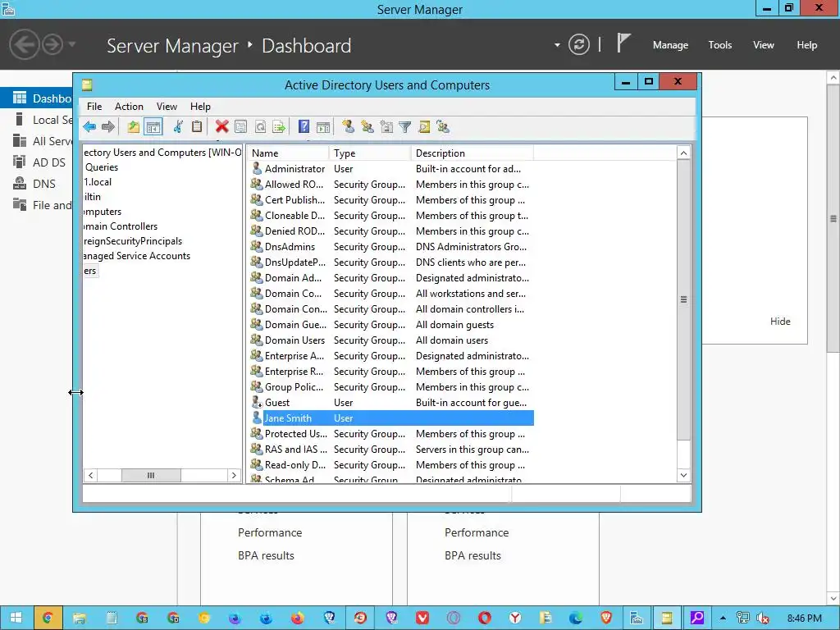Select ForeignSecurityPrincipals in the tree
The height and width of the screenshot is (630, 840).
[x=133, y=241]
